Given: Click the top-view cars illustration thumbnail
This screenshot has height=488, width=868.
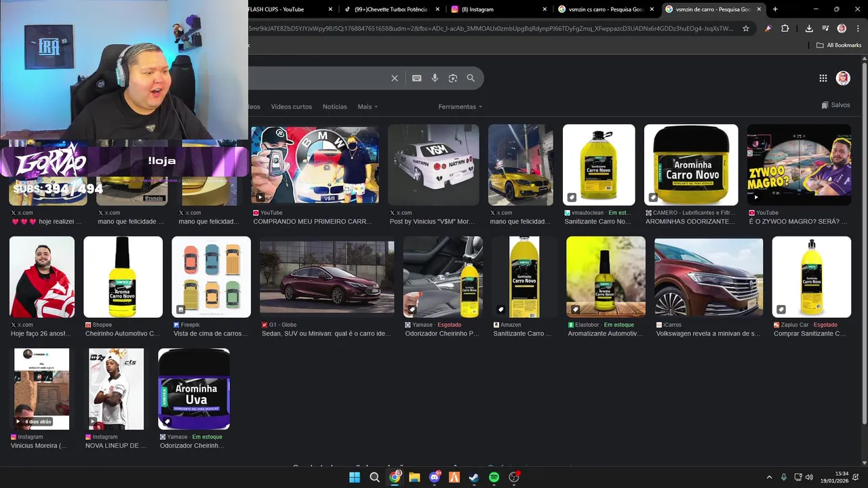Looking at the screenshot, I should pyautogui.click(x=211, y=277).
